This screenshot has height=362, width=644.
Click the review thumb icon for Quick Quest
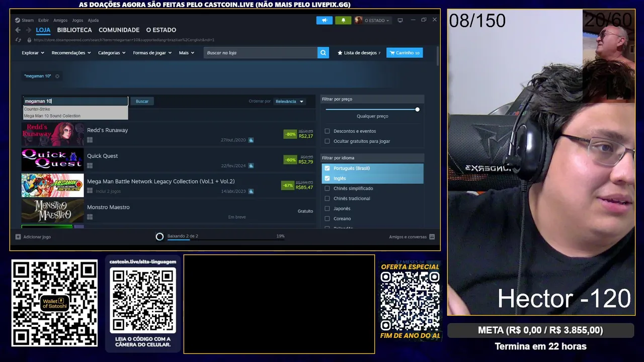251,165
